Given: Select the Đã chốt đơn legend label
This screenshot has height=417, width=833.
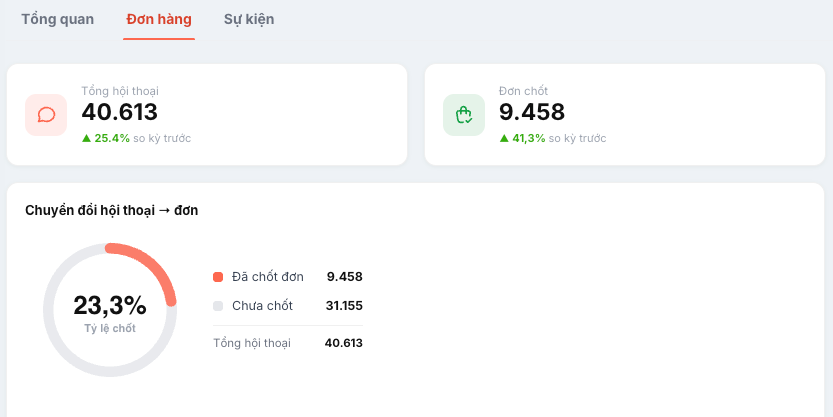Looking at the screenshot, I should 268,277.
